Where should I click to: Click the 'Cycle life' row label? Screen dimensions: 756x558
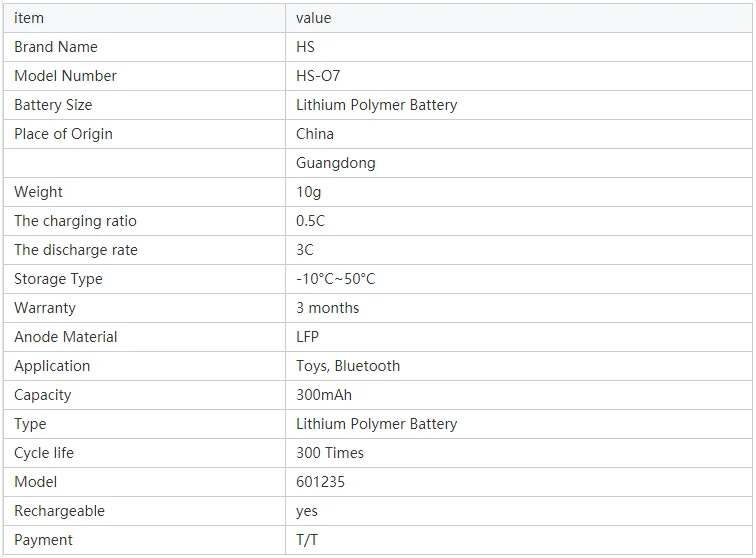pos(44,453)
